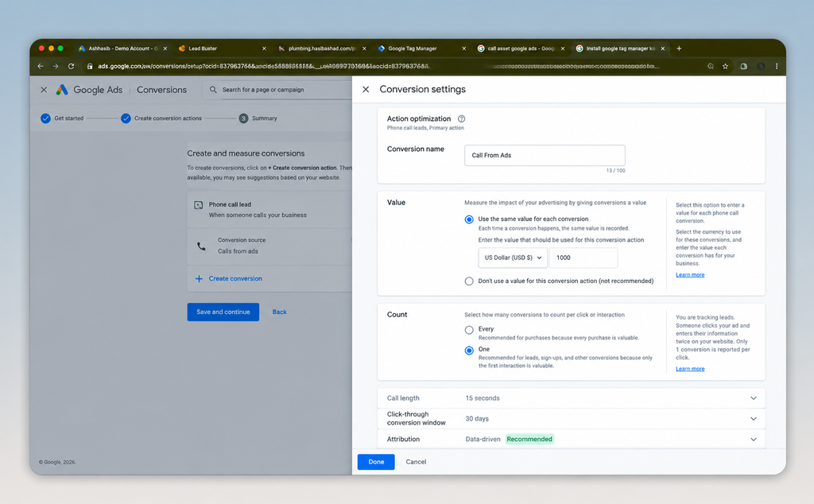Open a new browser tab
The width and height of the screenshot is (814, 504).
coord(679,48)
